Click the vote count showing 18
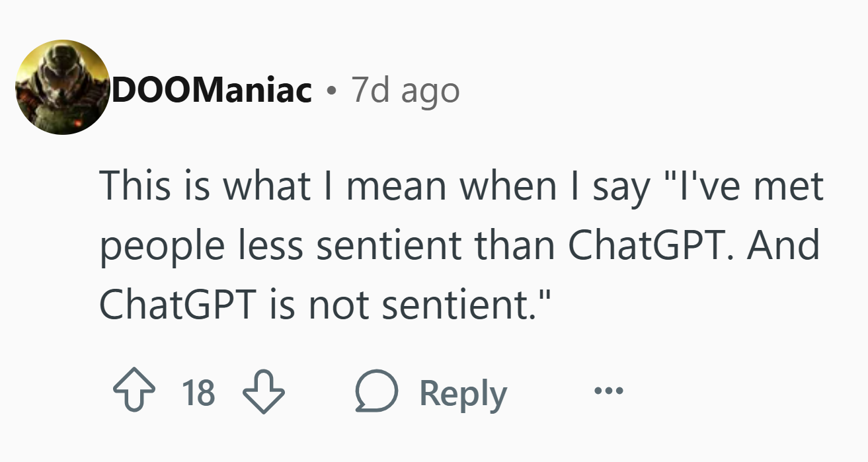 point(198,393)
